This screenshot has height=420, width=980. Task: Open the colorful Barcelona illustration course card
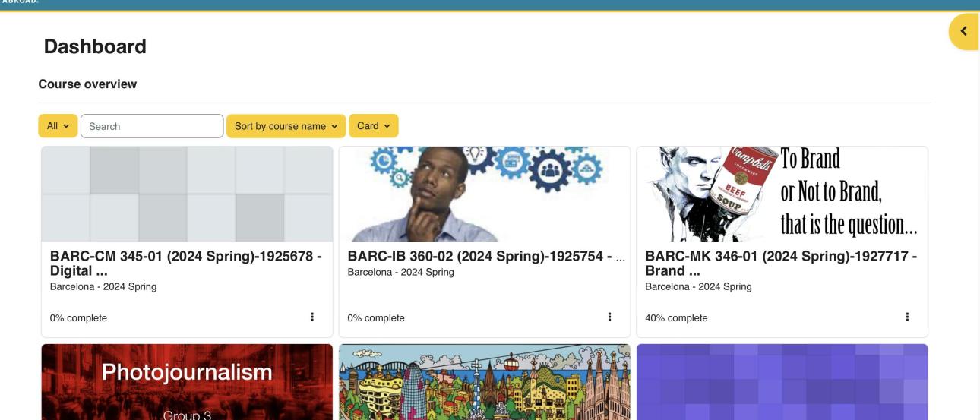484,381
